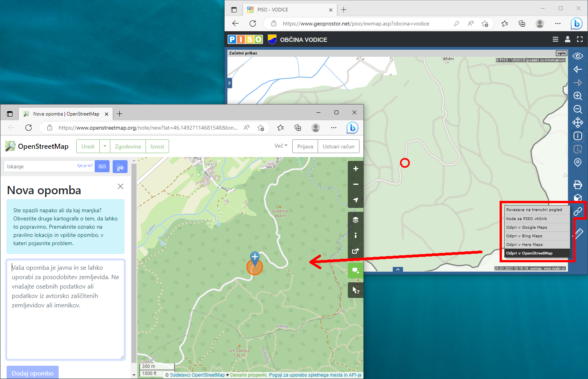
Task: Open the PISO hamburger menu
Action: pyautogui.click(x=556, y=39)
